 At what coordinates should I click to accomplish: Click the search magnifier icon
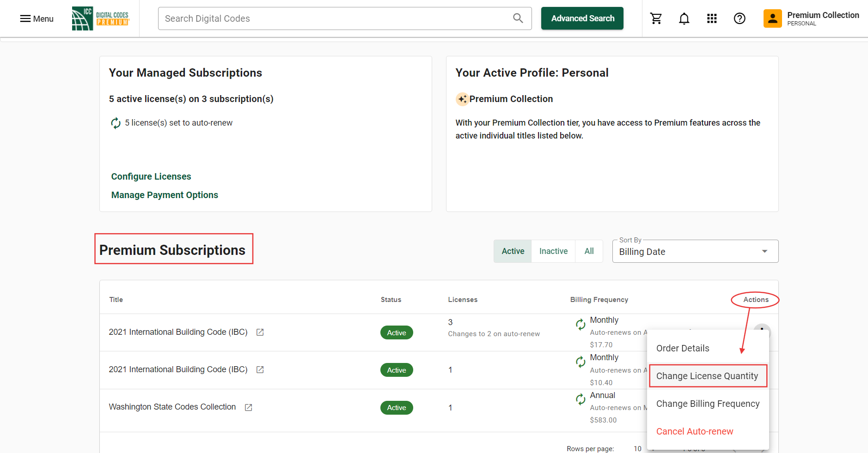[518, 18]
